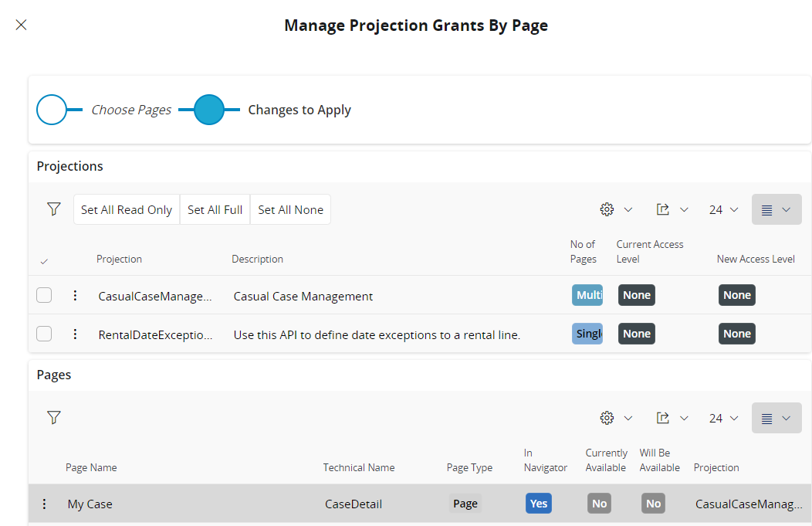812x526 pixels.
Task: Check the CasualCaseManage row checkbox
Action: pos(44,294)
